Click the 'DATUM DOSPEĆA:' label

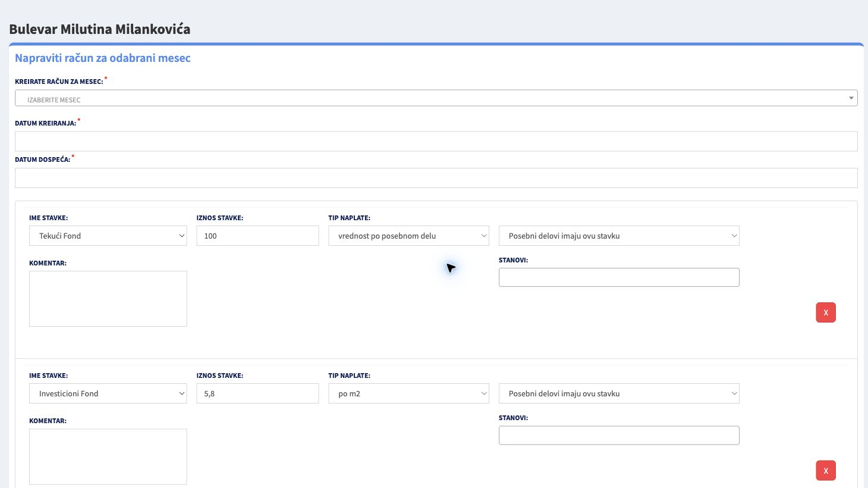click(x=43, y=159)
